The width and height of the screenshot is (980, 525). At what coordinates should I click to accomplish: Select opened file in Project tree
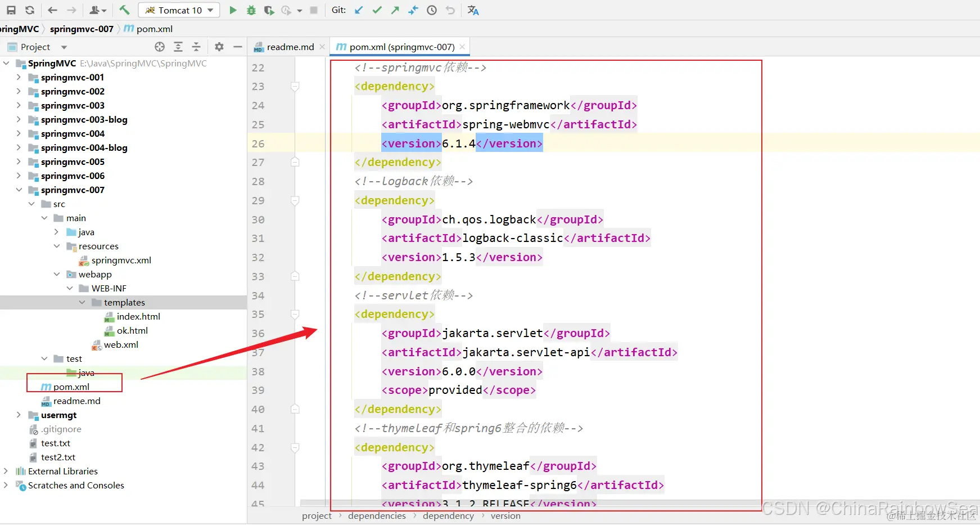point(160,47)
